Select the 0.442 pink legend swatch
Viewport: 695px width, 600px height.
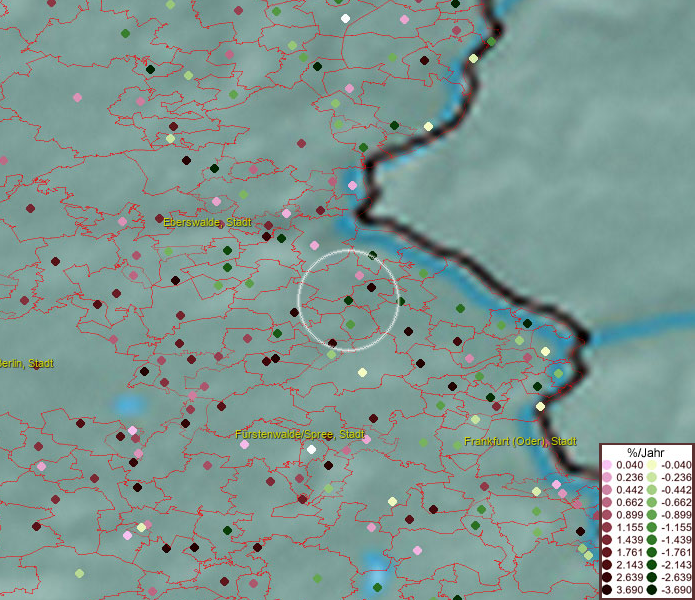(607, 490)
